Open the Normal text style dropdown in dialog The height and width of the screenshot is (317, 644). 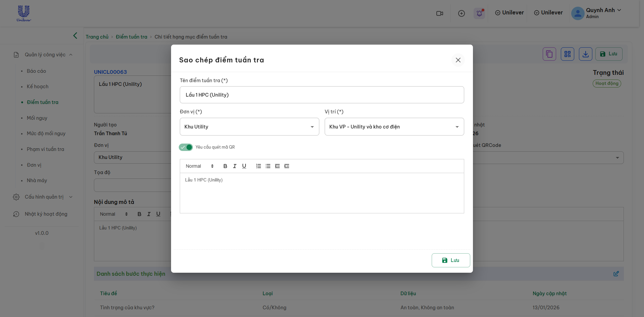200,166
